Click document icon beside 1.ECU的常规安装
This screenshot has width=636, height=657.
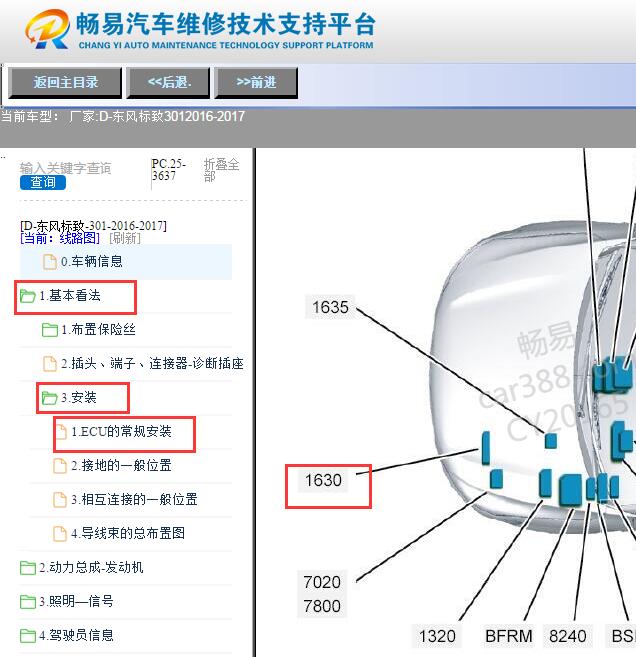point(61,432)
